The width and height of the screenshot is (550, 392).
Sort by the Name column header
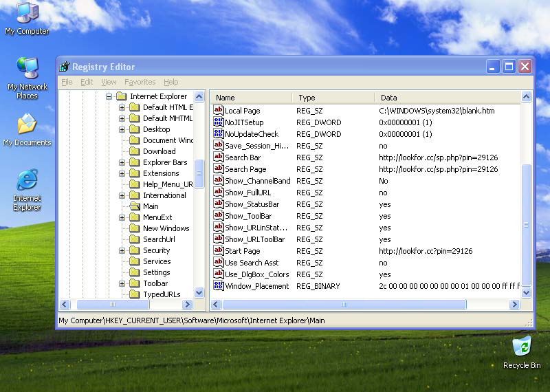[x=251, y=98]
